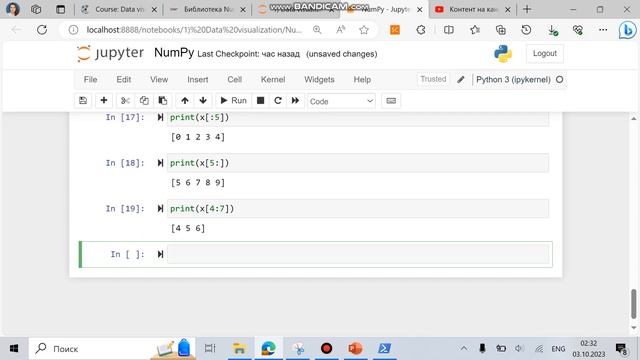
Task: Click the browser address bar URL
Action: 194,30
